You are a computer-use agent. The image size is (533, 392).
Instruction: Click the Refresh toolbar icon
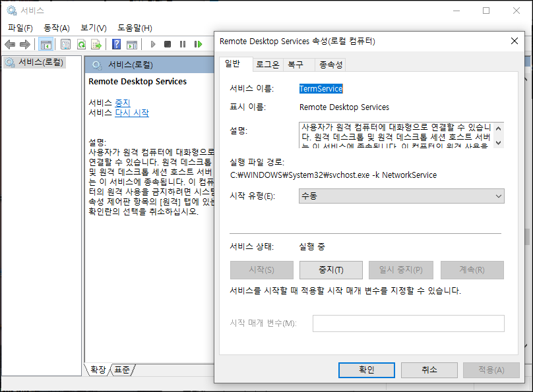click(81, 44)
